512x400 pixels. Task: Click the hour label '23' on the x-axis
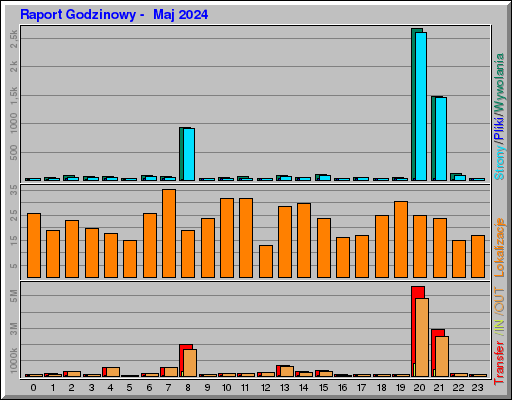(477, 388)
